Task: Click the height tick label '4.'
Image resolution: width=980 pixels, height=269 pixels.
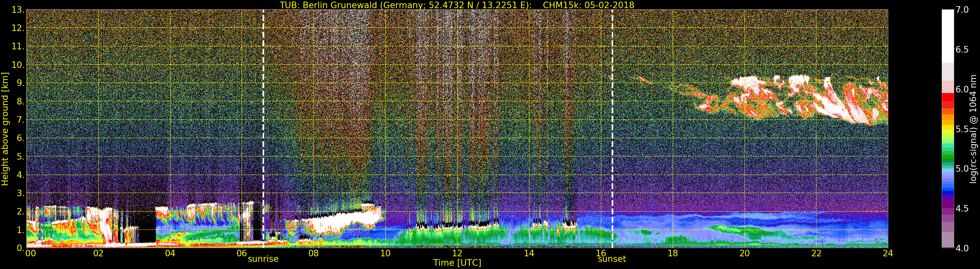Action: click(x=20, y=175)
